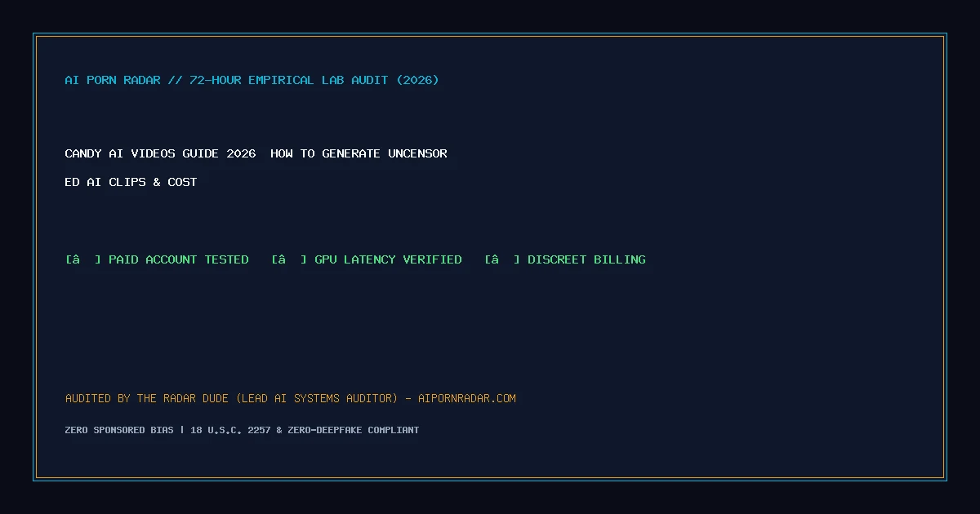Open the AIPORNRADAR.COM link
This screenshot has height=514, width=980.
tap(467, 398)
